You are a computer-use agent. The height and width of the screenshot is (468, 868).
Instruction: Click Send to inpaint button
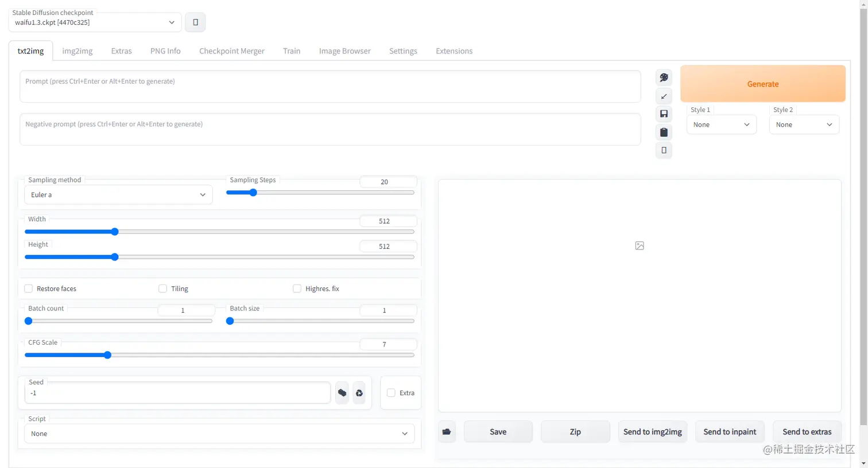tap(730, 432)
